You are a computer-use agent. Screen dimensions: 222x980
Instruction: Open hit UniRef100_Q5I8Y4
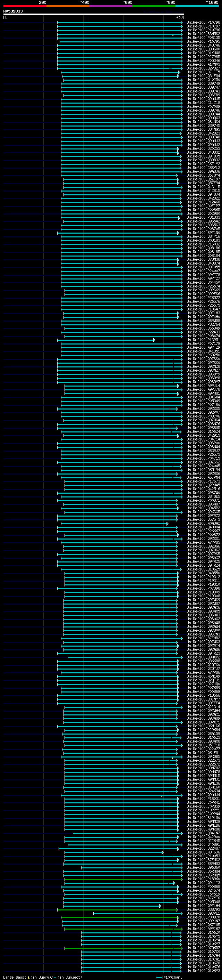(203, 175)
